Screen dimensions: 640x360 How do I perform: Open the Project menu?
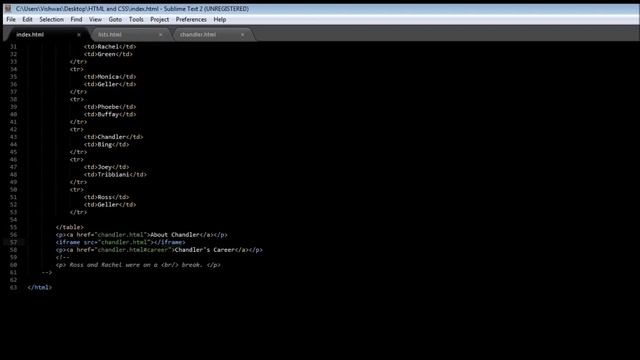(x=160, y=20)
